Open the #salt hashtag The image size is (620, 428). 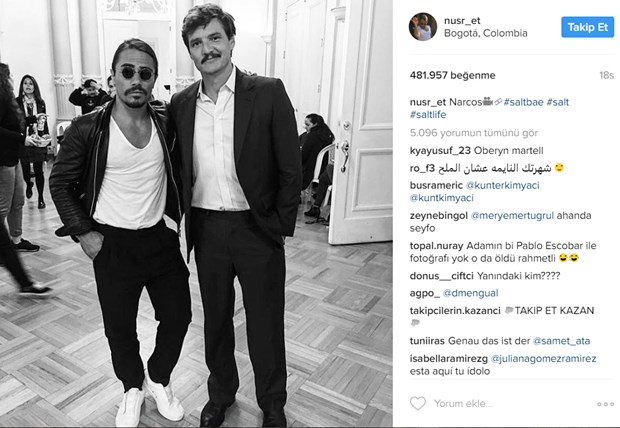(x=558, y=102)
